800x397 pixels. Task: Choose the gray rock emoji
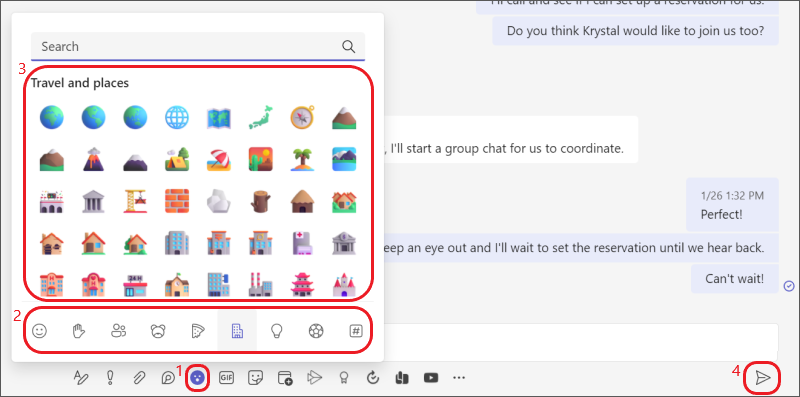point(219,202)
